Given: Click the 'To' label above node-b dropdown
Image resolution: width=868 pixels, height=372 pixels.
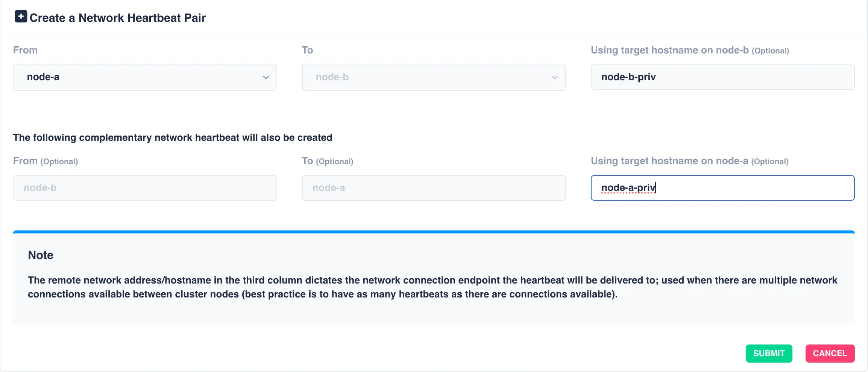Looking at the screenshot, I should [x=307, y=50].
